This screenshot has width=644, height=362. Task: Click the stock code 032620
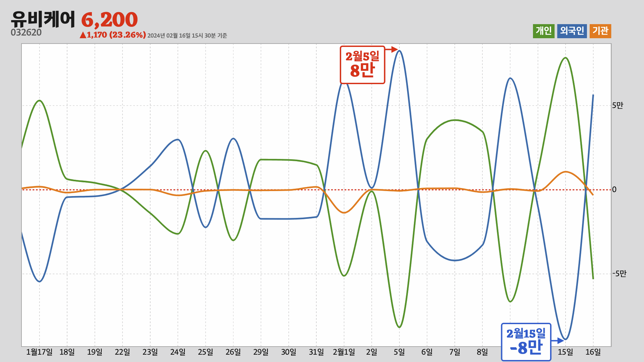click(26, 33)
